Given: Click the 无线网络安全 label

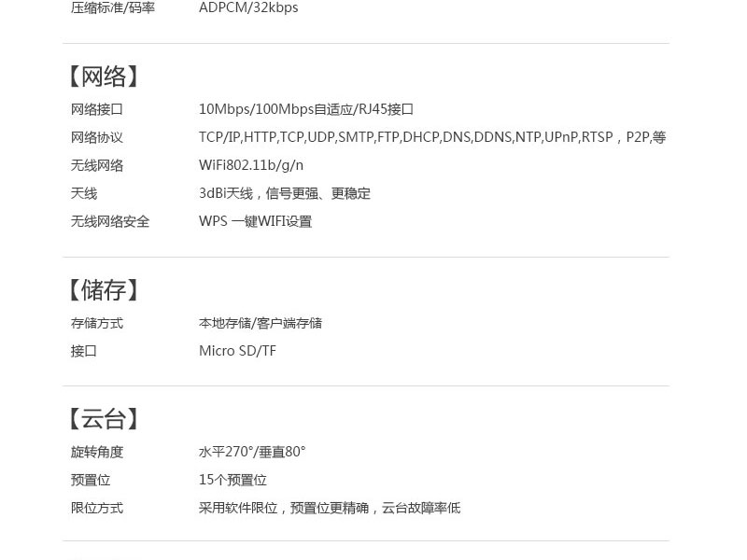Looking at the screenshot, I should pos(110,221).
